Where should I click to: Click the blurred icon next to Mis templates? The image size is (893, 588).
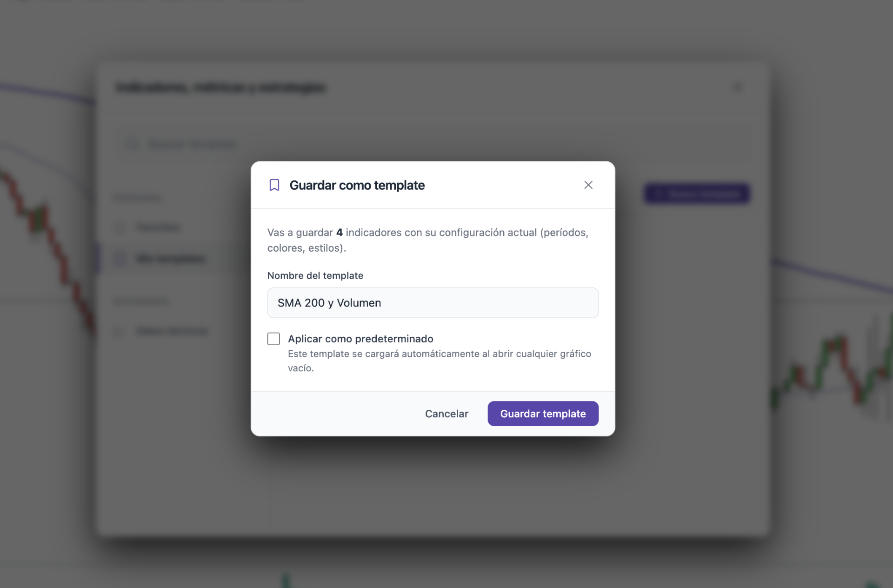(120, 259)
